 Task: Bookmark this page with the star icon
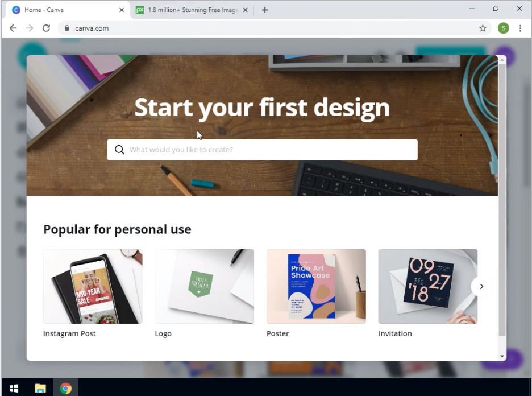(x=483, y=28)
